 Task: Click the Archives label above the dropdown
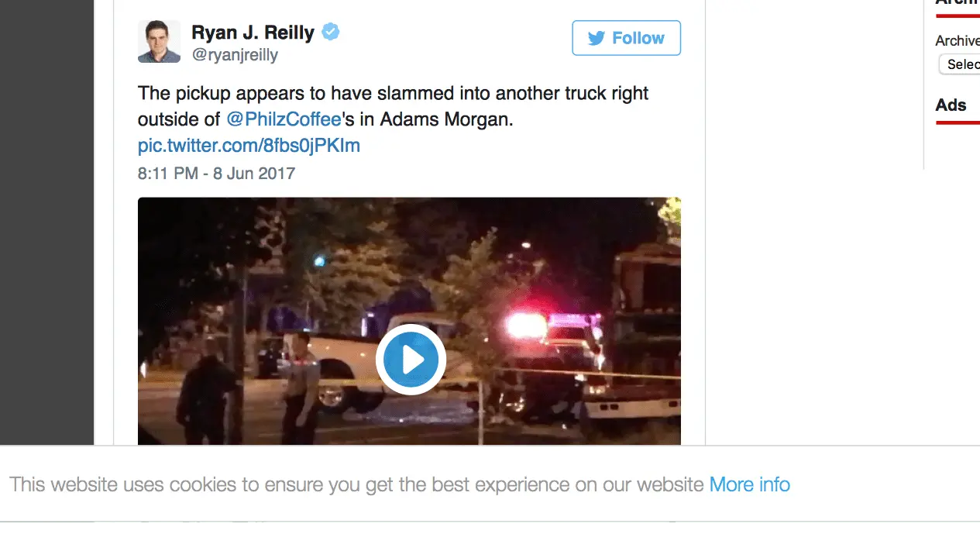point(958,40)
